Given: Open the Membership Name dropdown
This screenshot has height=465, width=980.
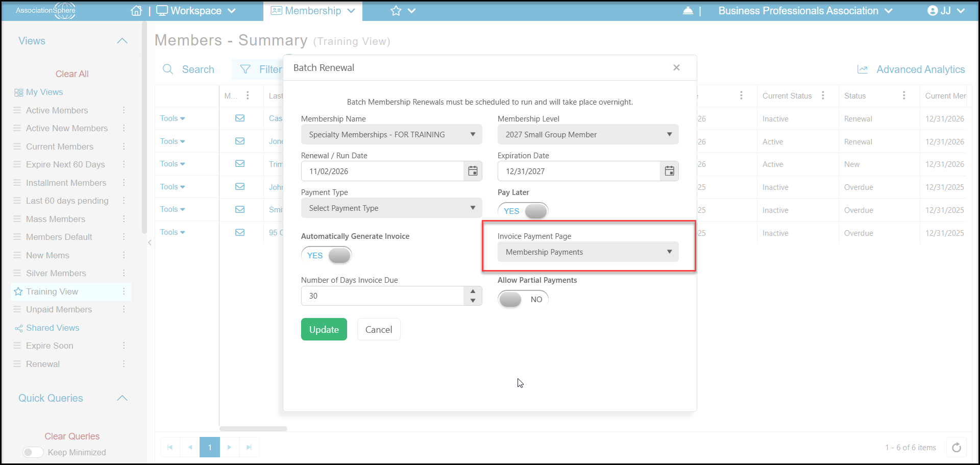Looking at the screenshot, I should [391, 134].
